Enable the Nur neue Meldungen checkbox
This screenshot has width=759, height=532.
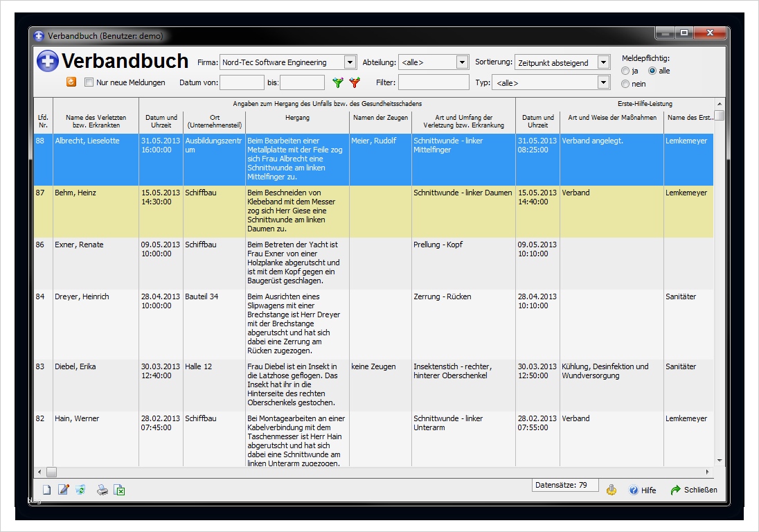(89, 82)
